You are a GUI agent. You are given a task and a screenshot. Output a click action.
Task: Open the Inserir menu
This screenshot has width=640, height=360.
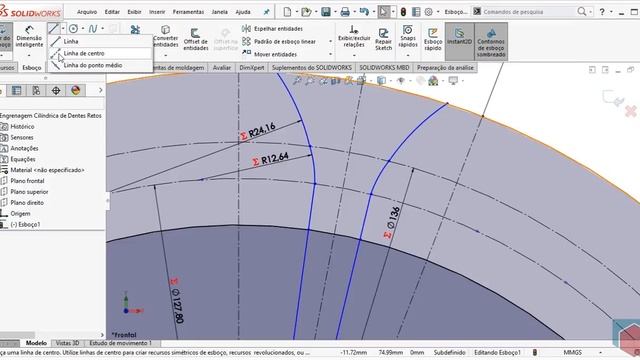(157, 12)
